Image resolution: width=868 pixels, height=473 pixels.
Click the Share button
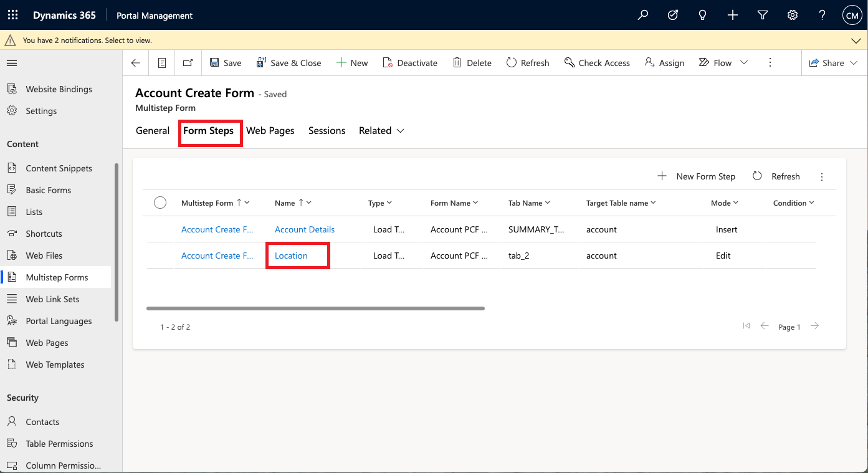(826, 63)
